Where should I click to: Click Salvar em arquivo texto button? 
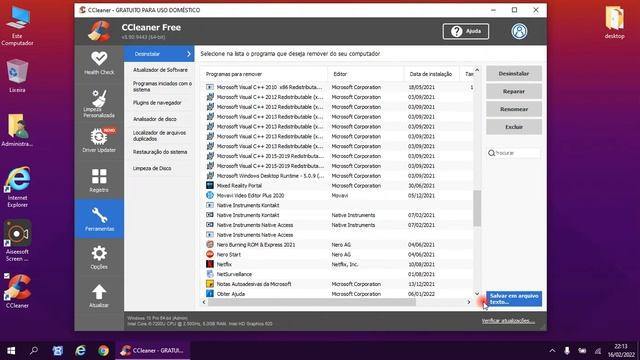pos(514,299)
